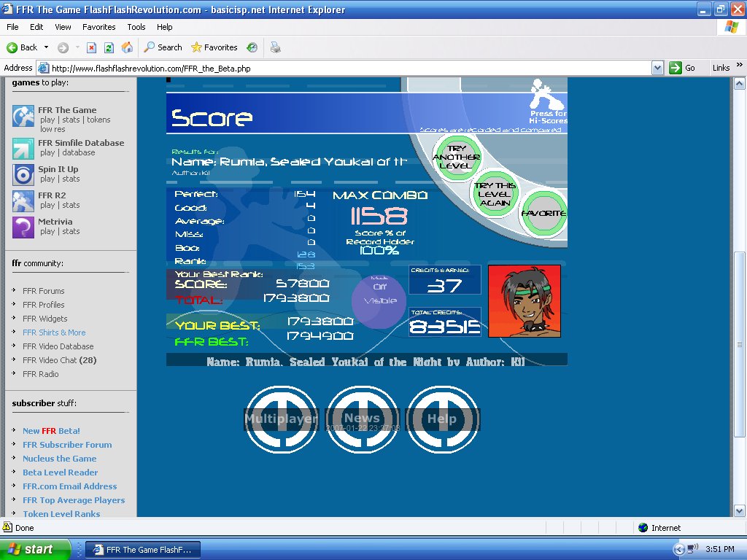Screen dimensions: 747x560
Task: Click the purple Metrivia question mark icon
Action: tap(23, 227)
